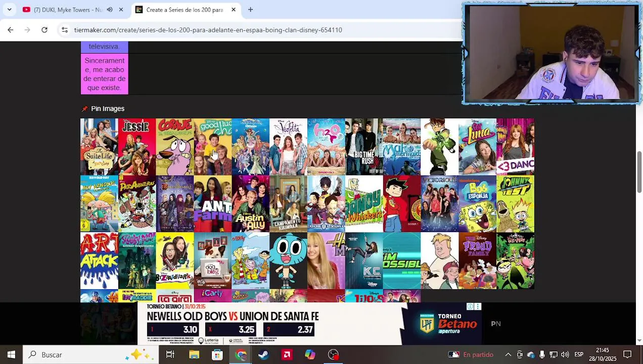Select The Proud Family thumbnail
Image resolution: width=643 pixels, height=364 pixels.
coord(477,261)
